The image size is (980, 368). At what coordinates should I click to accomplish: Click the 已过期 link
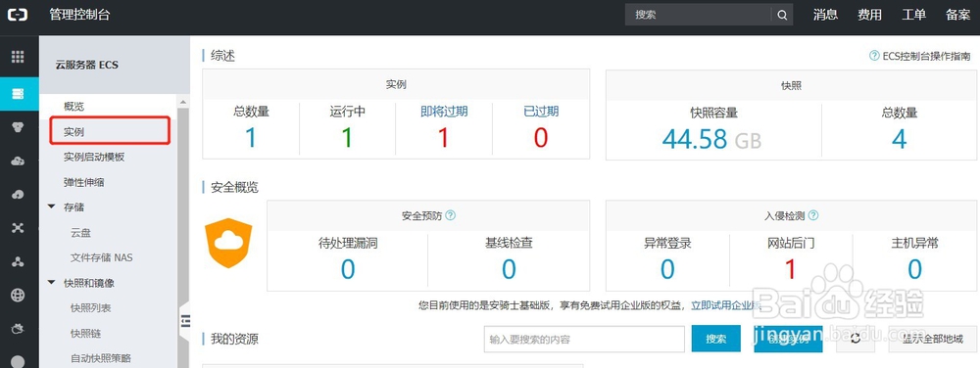coord(541,112)
